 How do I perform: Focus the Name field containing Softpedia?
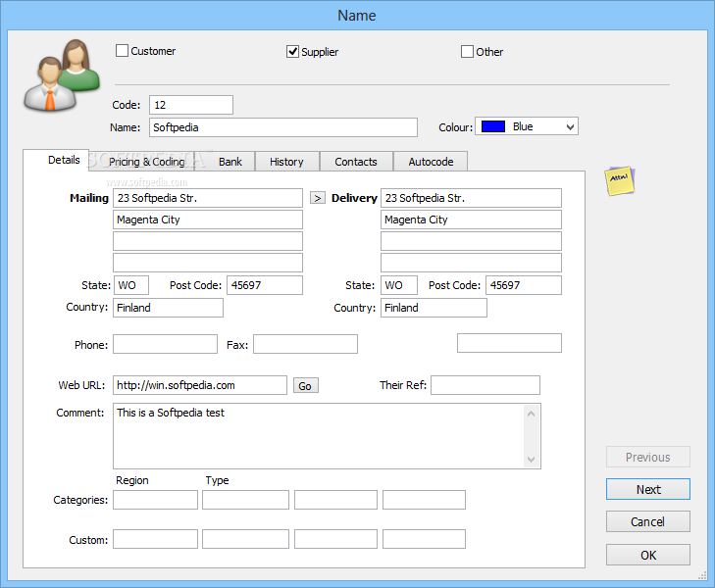283,127
